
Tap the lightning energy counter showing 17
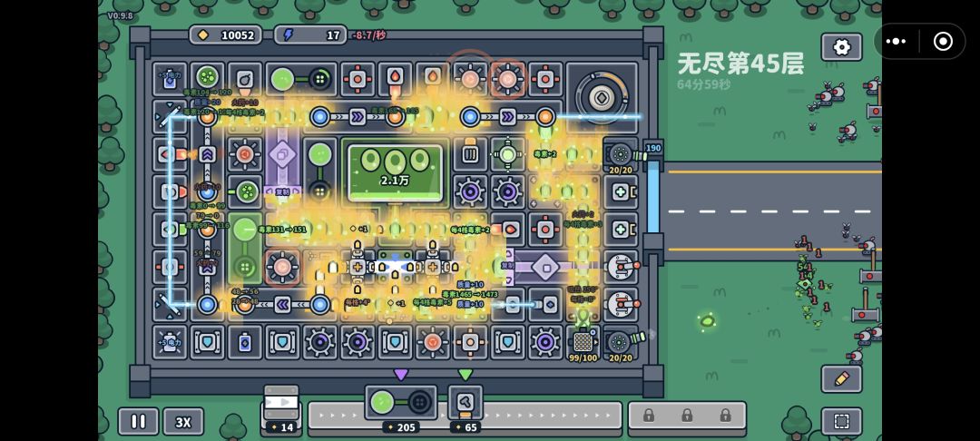[x=310, y=35]
